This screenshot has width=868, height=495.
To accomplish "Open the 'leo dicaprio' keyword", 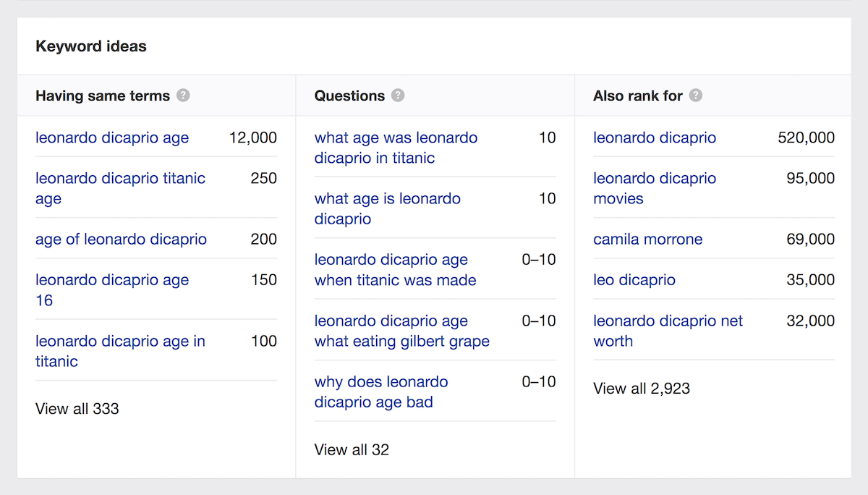I will pos(634,280).
